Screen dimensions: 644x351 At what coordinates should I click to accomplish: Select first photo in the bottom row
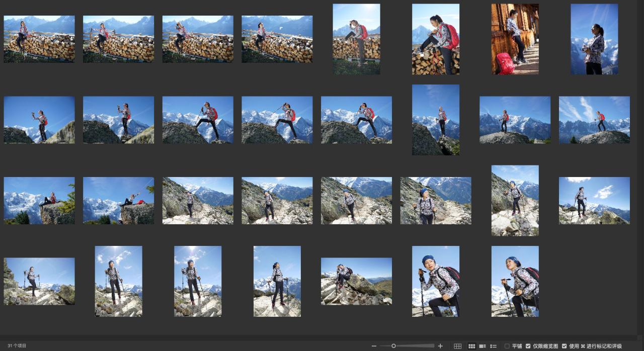point(39,281)
